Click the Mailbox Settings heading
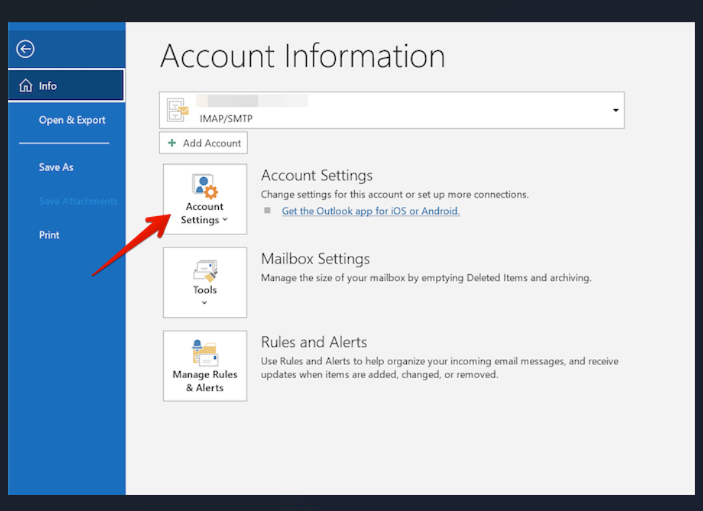Image resolution: width=703 pixels, height=511 pixels. pos(315,259)
